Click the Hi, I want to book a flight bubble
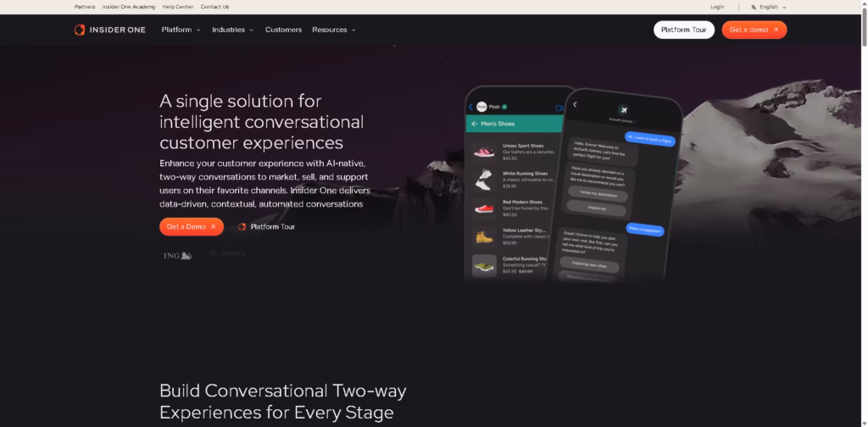Viewport: 868px width, 427px height. pos(650,141)
